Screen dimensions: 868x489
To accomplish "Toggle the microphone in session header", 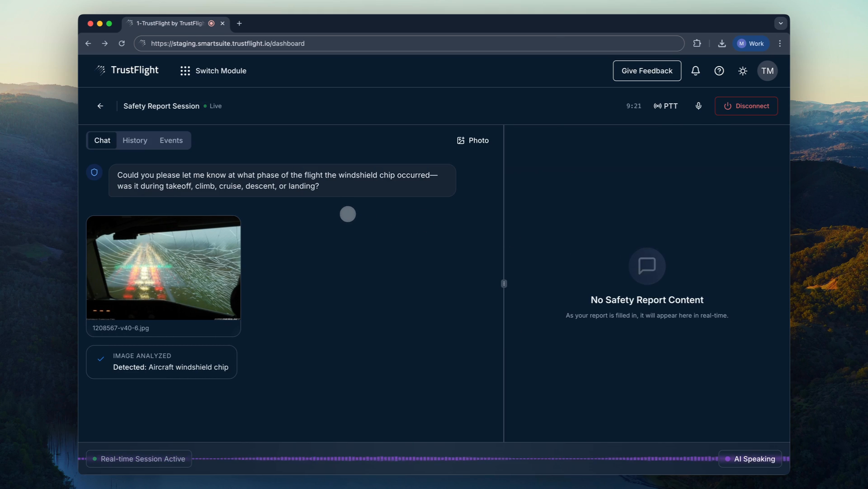I will tap(698, 106).
